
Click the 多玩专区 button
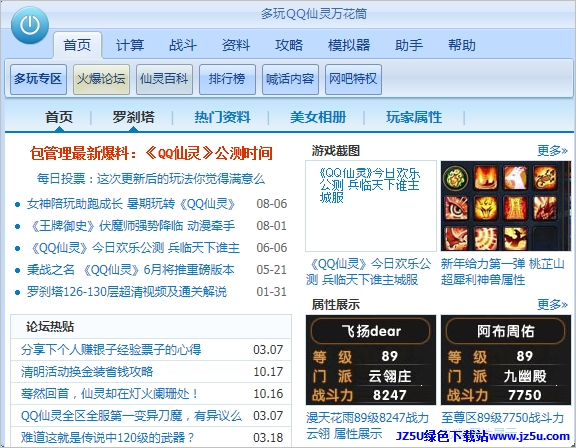pos(38,79)
